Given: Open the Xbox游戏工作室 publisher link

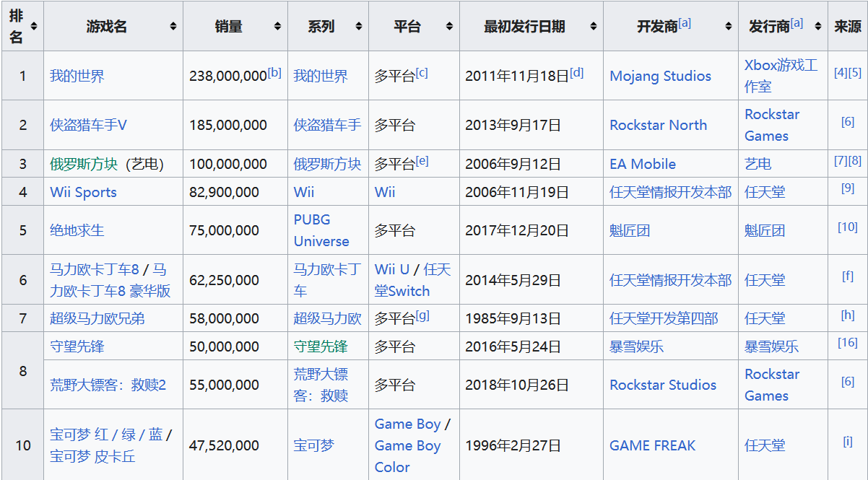Looking at the screenshot, I should click(x=781, y=76).
